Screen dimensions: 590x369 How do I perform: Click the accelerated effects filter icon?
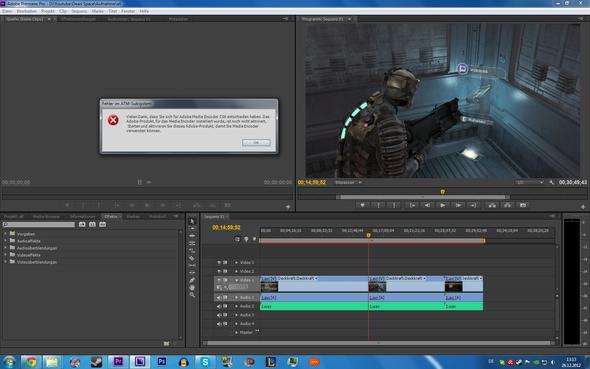coord(82,225)
